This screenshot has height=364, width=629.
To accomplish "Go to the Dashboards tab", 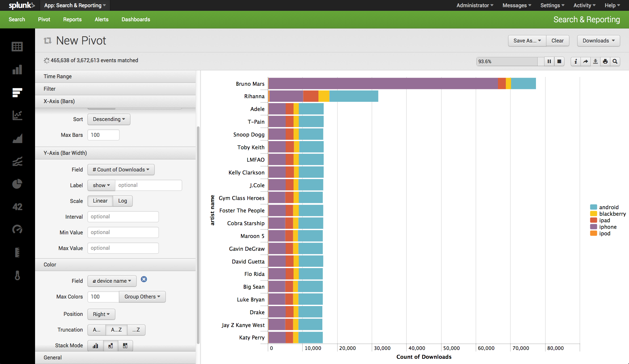I will coord(136,20).
